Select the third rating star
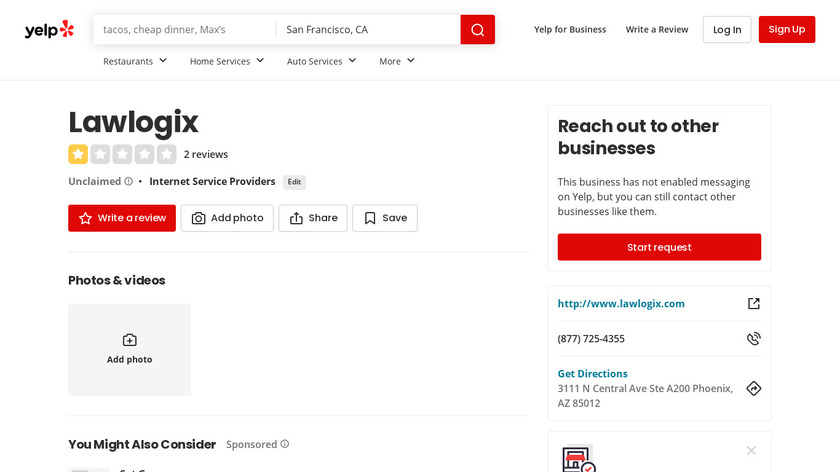 [122, 154]
